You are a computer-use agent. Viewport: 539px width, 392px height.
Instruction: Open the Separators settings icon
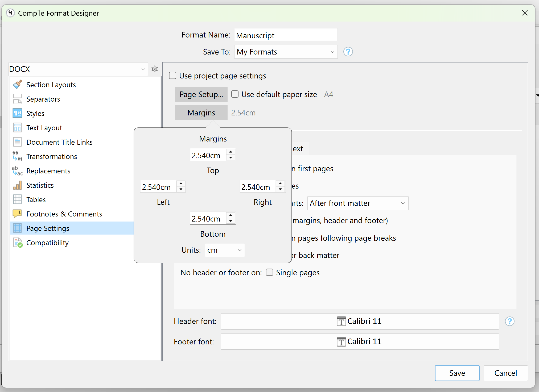[x=17, y=99]
